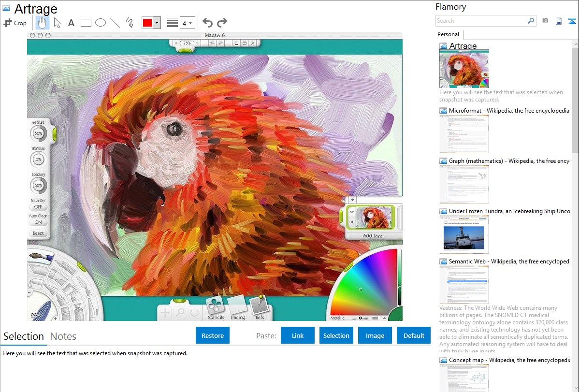The image size is (579, 392).
Task: Open the Artrage snapshot thumbnail
Action: pos(464,69)
